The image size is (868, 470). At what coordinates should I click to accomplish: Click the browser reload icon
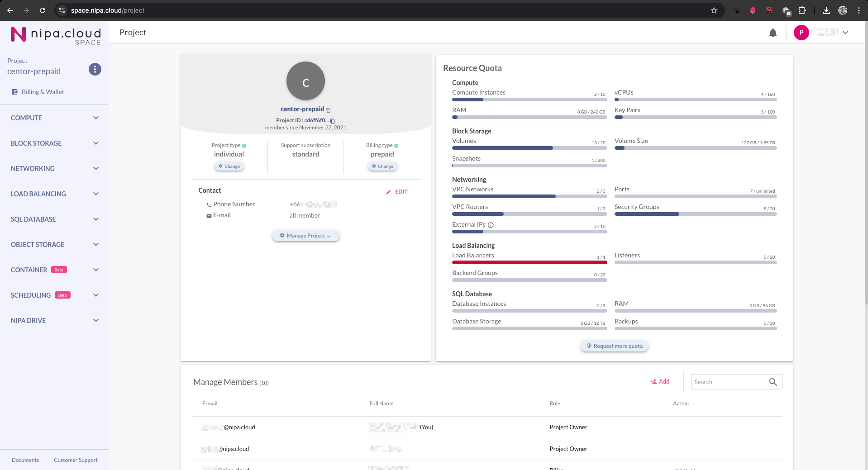coord(43,10)
